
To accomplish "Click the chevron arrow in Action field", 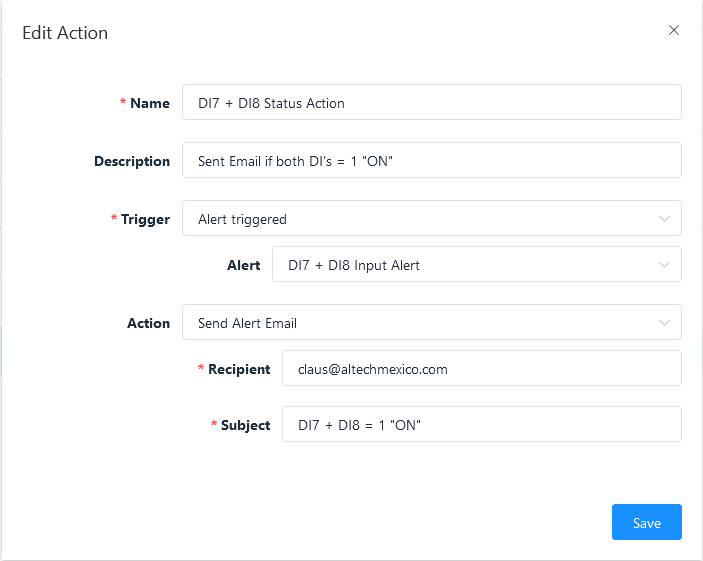I will point(664,323).
